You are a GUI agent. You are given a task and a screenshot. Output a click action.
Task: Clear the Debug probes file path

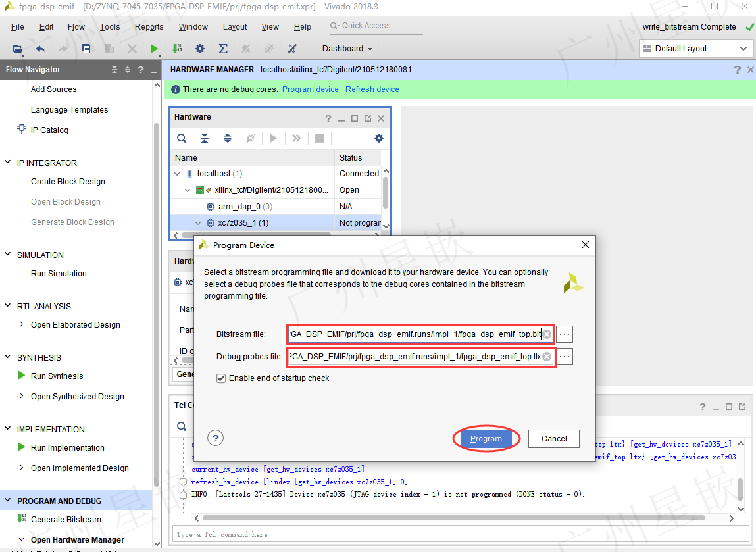547,357
